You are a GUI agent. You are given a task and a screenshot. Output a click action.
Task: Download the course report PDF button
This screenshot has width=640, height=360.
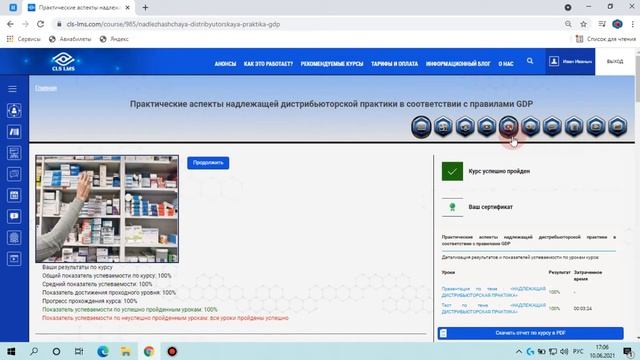(x=530, y=333)
